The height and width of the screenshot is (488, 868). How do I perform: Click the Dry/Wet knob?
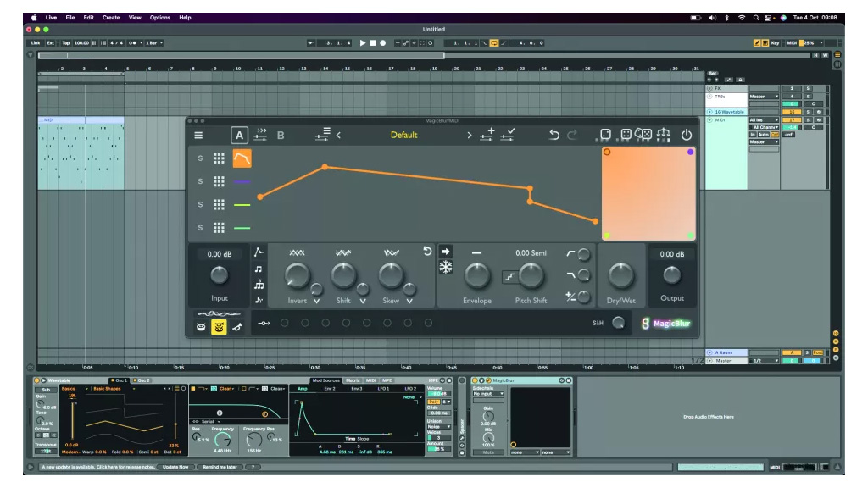pyautogui.click(x=620, y=275)
